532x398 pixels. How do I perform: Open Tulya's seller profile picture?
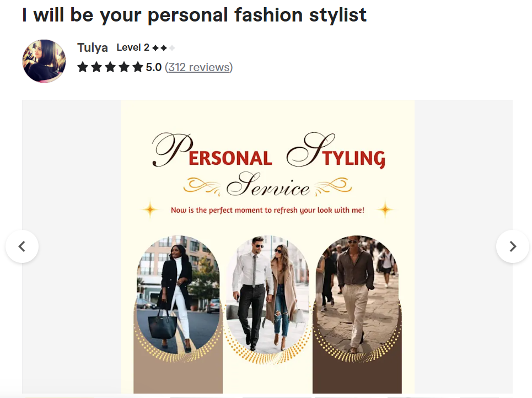click(x=44, y=61)
